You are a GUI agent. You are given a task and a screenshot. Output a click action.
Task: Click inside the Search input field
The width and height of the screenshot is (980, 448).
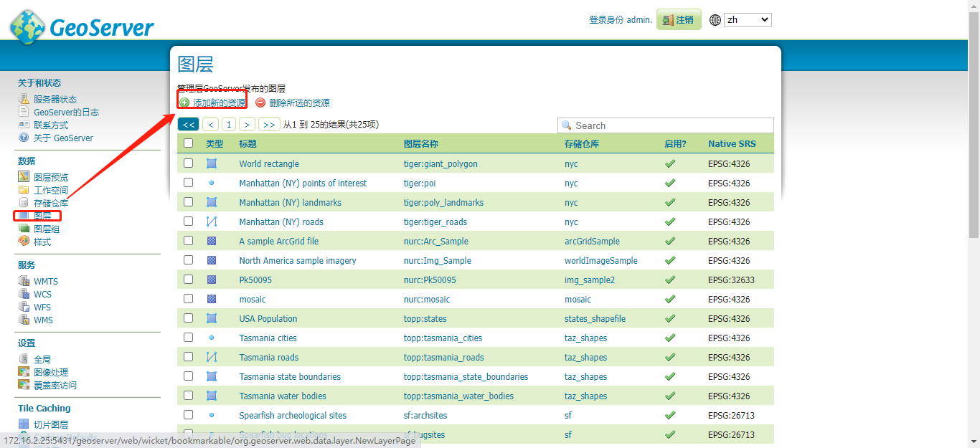click(666, 125)
